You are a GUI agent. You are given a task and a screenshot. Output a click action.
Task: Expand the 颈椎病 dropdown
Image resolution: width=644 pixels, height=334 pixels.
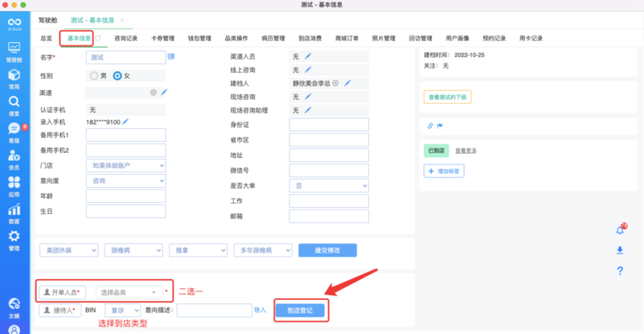pos(133,250)
